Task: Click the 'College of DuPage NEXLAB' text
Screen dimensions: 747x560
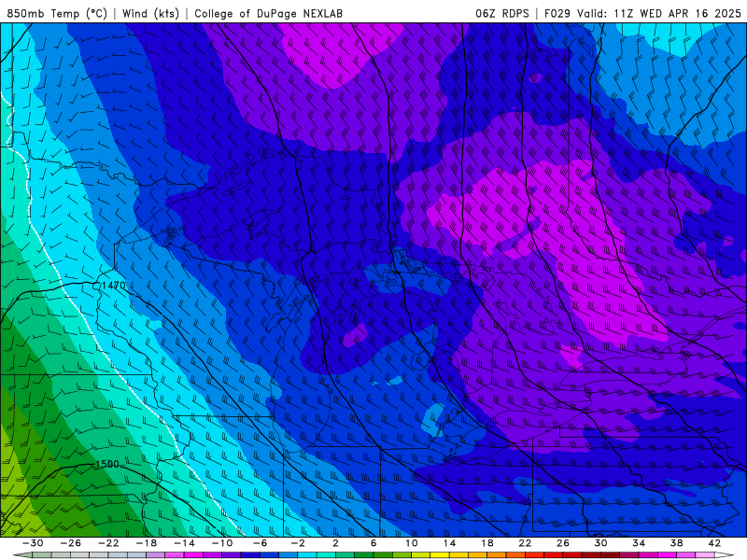Action: click(268, 13)
